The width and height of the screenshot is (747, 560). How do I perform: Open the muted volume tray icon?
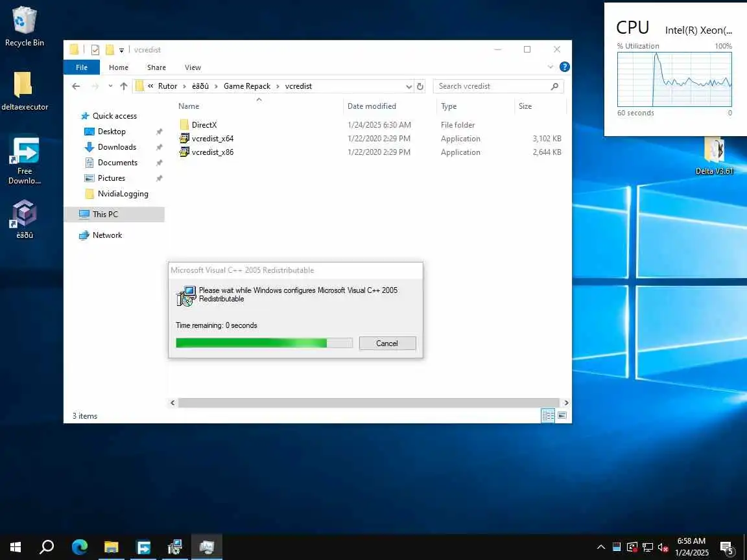tap(663, 547)
